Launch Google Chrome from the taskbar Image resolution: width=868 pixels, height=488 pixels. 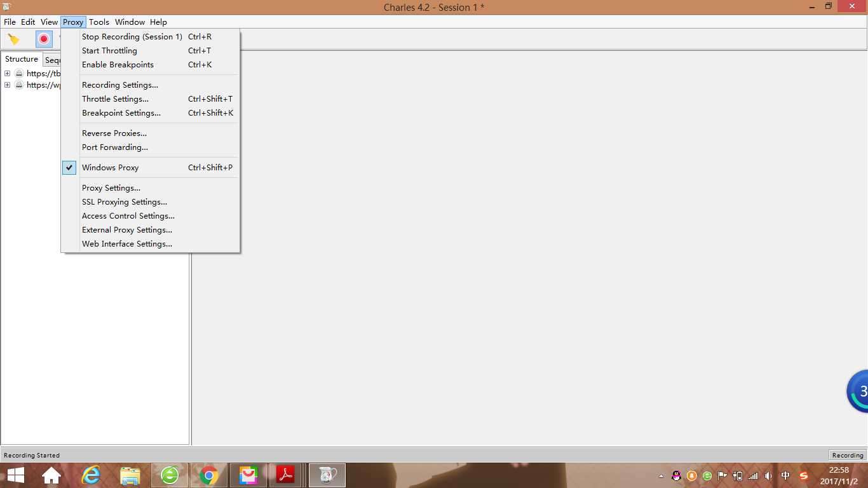(x=209, y=475)
